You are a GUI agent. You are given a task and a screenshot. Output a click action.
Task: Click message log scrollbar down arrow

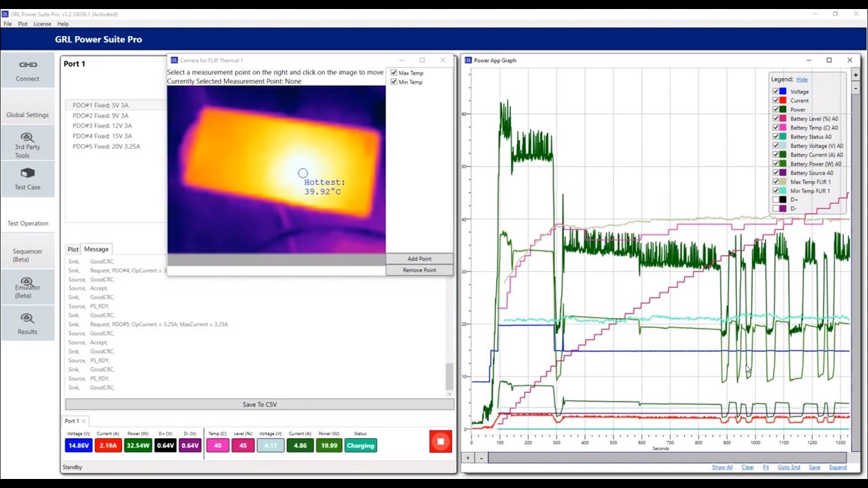pos(449,394)
